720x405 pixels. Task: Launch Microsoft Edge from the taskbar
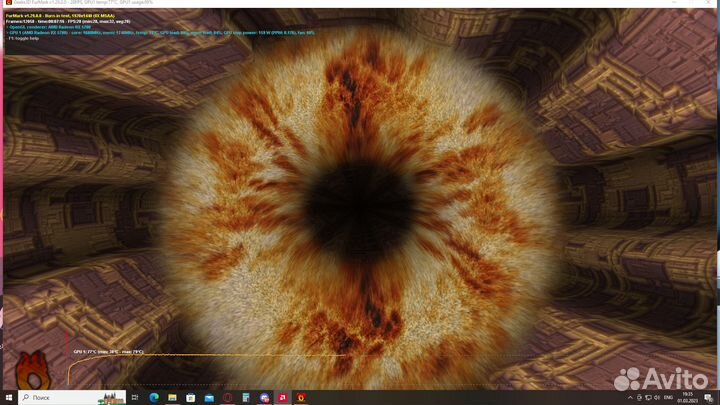tap(154, 398)
